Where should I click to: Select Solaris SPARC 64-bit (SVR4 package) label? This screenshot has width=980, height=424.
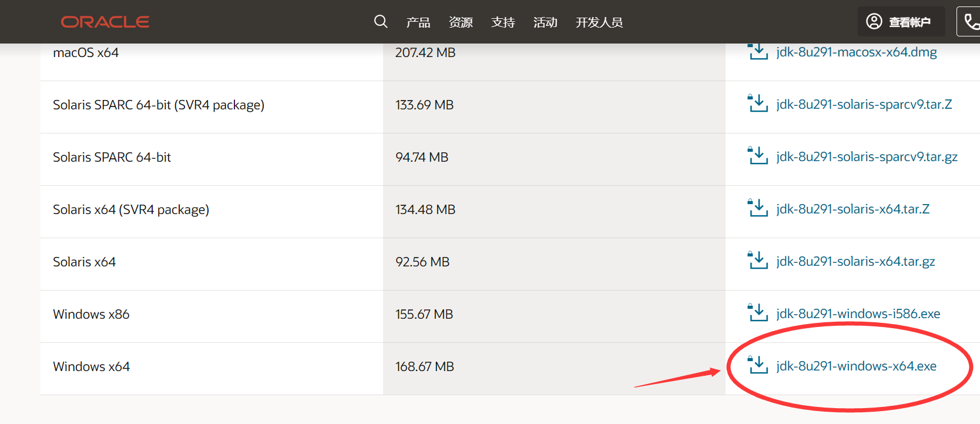pos(159,105)
